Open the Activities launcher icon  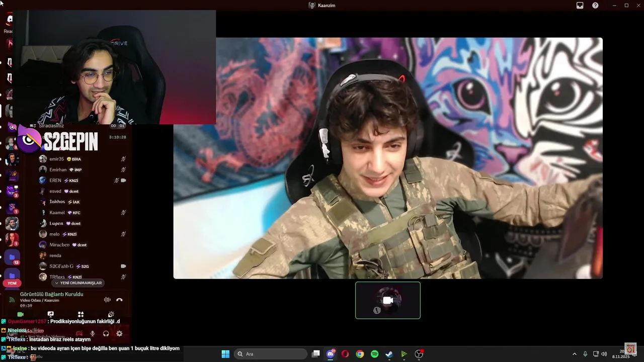[x=80, y=314]
